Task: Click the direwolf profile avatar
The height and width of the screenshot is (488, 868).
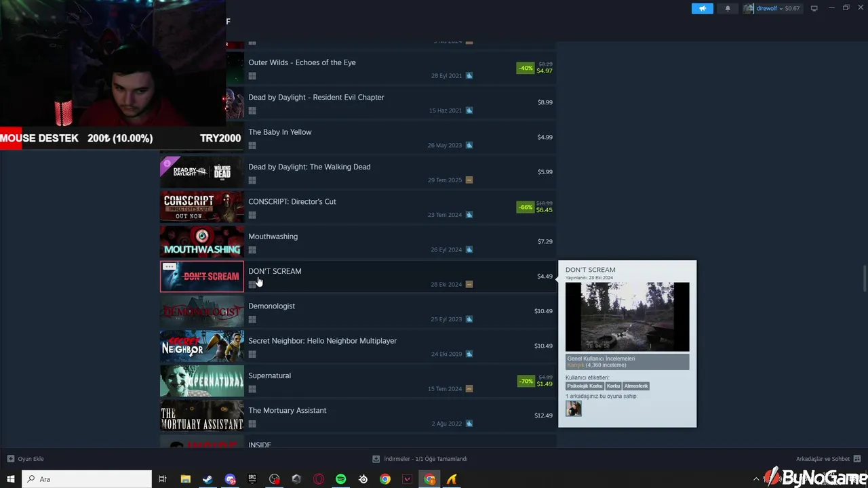Action: point(748,8)
